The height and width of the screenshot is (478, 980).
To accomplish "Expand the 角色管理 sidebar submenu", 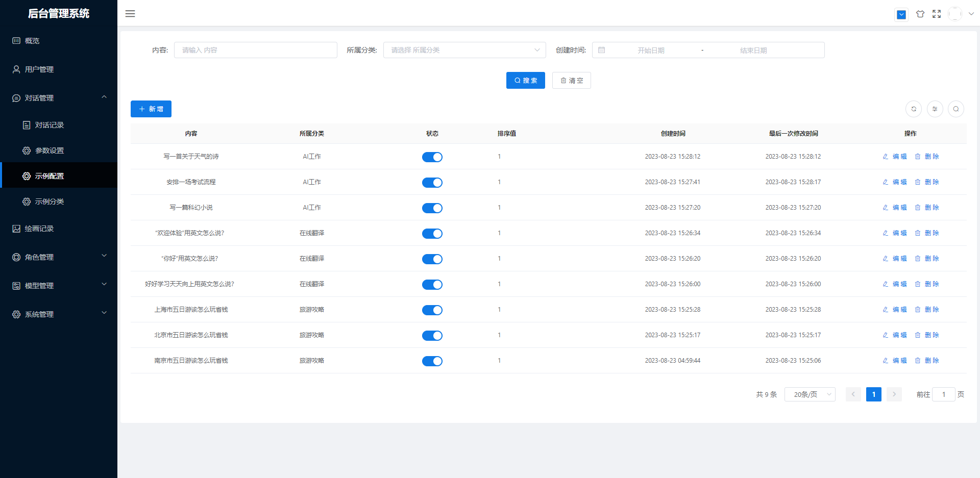I will 59,257.
